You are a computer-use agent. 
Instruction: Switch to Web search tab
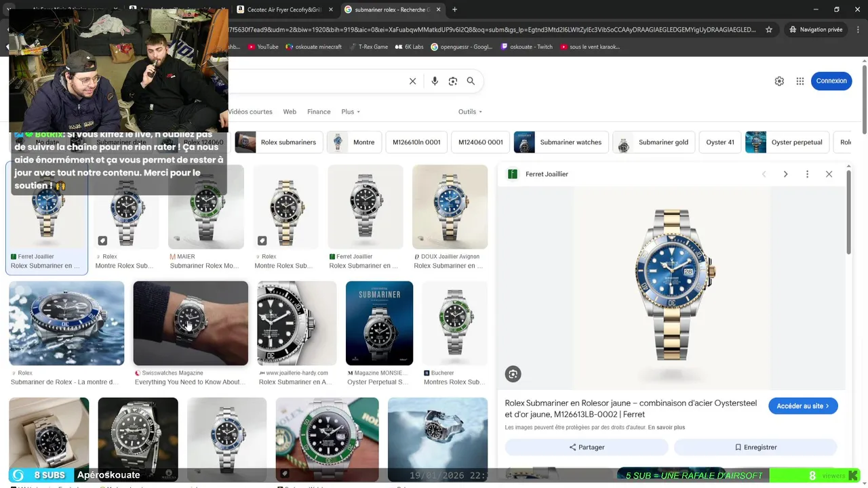(290, 112)
